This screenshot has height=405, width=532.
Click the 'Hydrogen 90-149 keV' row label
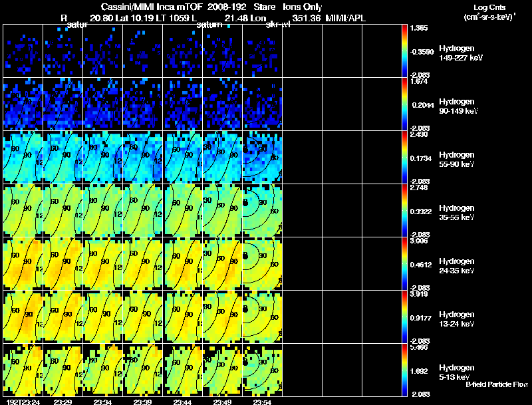(458, 106)
